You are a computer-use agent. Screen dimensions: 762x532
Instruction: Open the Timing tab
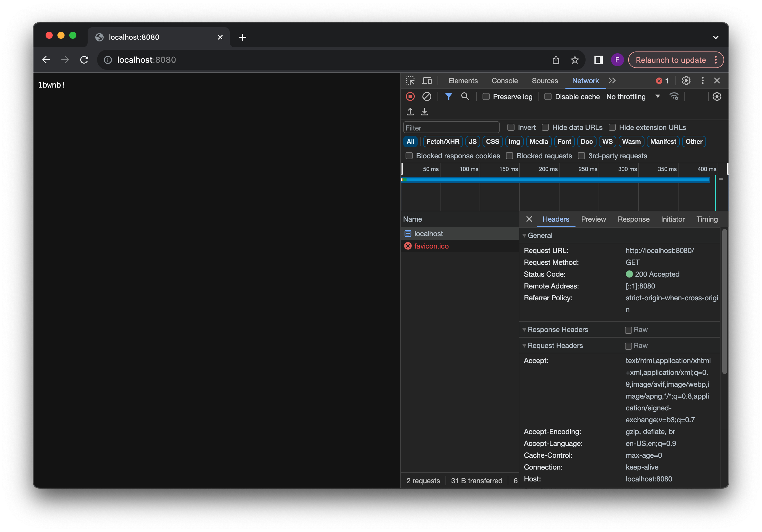click(x=707, y=219)
